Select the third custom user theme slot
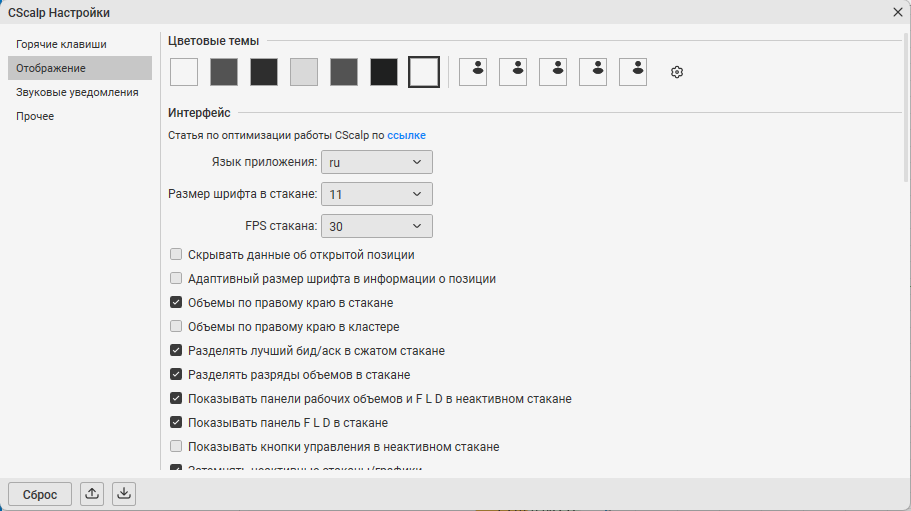Viewport: 911px width, 511px height. click(x=553, y=72)
